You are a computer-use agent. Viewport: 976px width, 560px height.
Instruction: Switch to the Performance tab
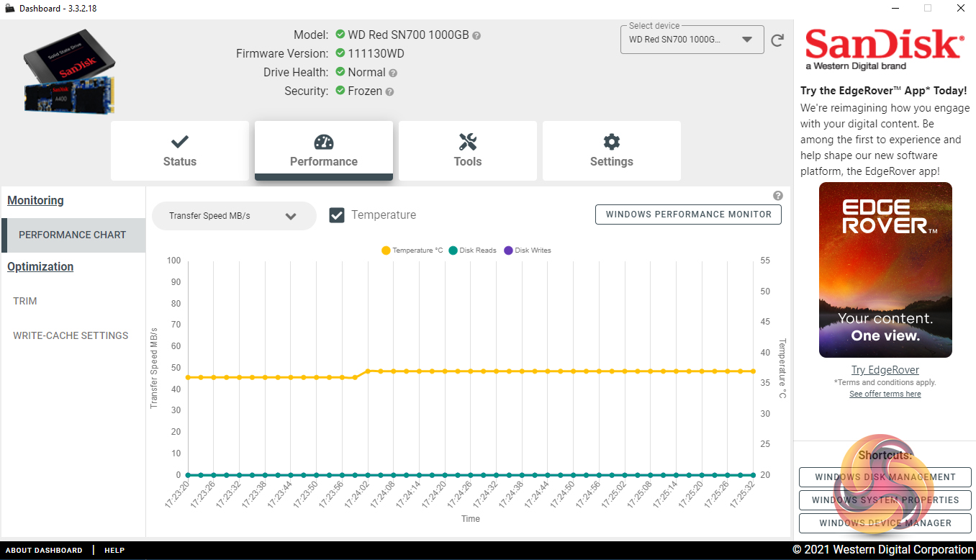tap(323, 150)
